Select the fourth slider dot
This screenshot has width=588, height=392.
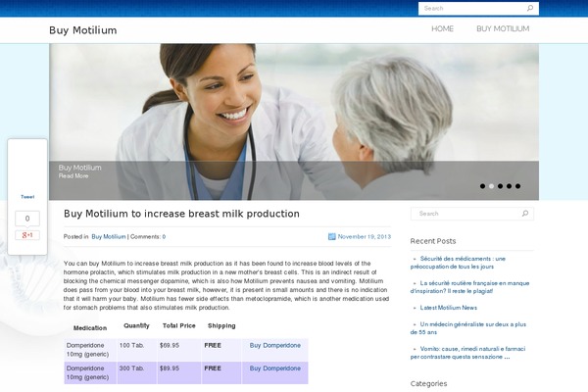509,186
